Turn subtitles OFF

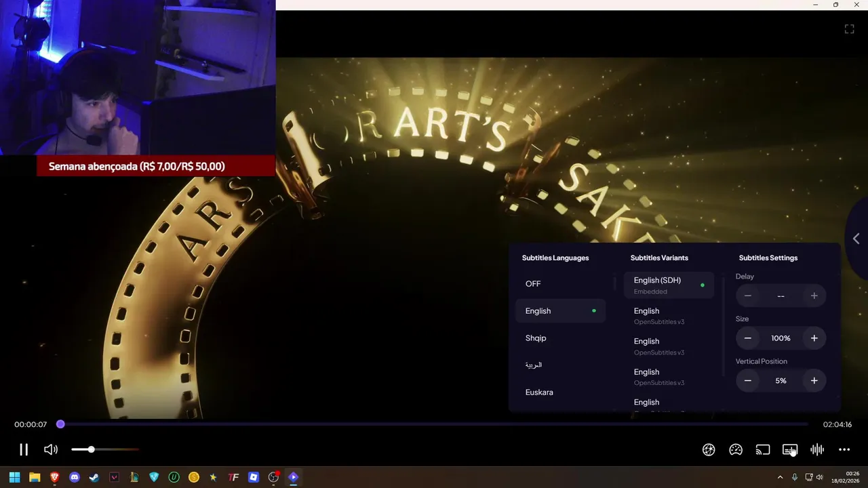click(x=560, y=283)
